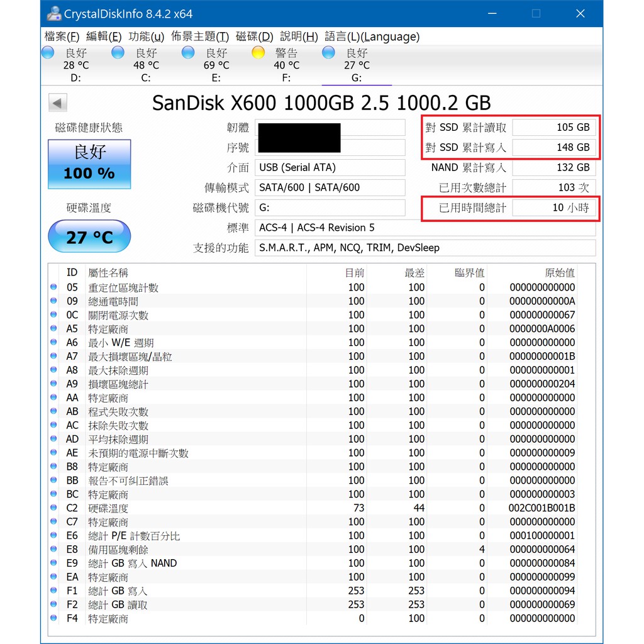
Task: Select the yellow warning F: drive icon
Action: (x=258, y=53)
